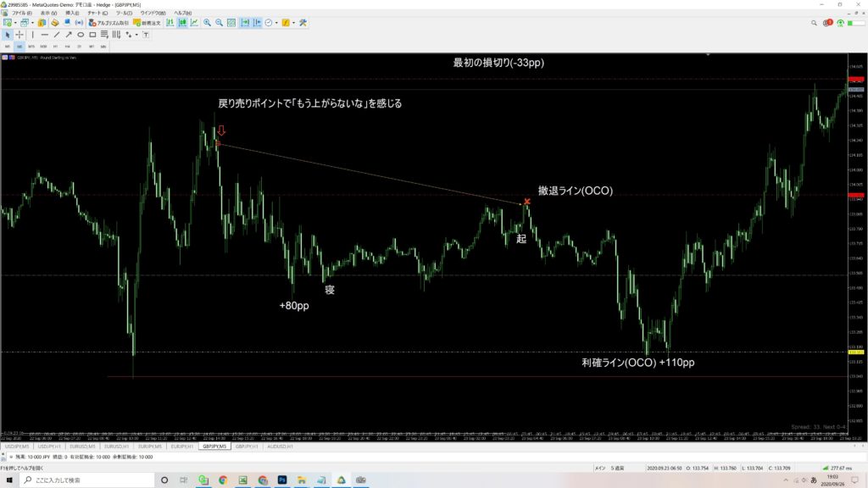Screen dimensions: 868x488
Task: Toggle the chart shift option
Action: (256, 23)
